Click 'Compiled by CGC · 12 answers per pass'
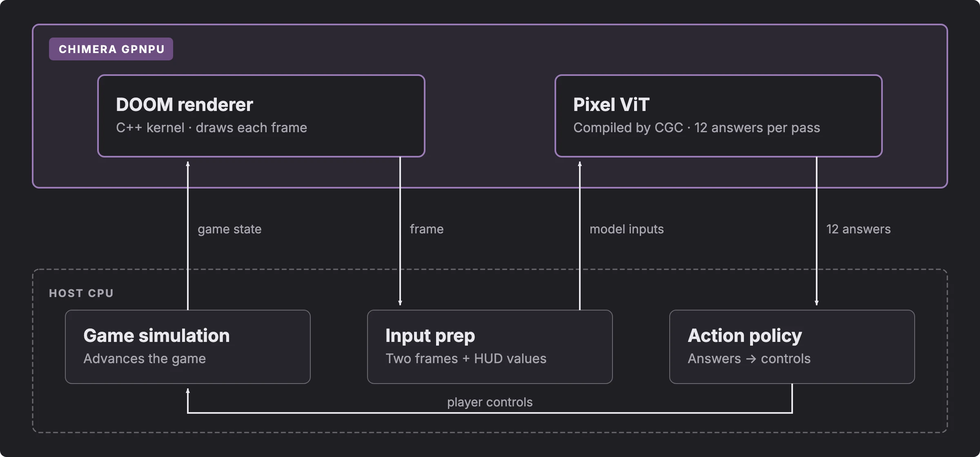The width and height of the screenshot is (980, 457). (x=697, y=128)
